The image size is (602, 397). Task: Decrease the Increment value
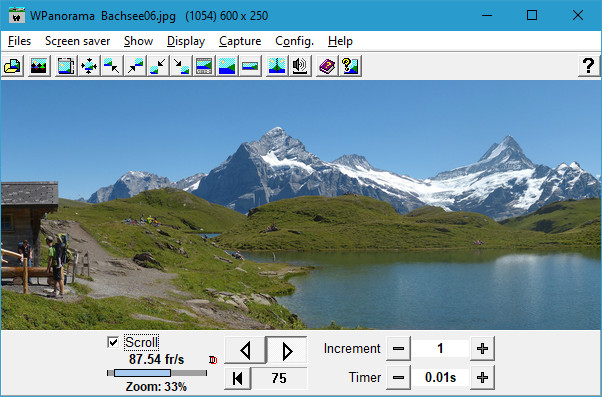[x=398, y=349]
